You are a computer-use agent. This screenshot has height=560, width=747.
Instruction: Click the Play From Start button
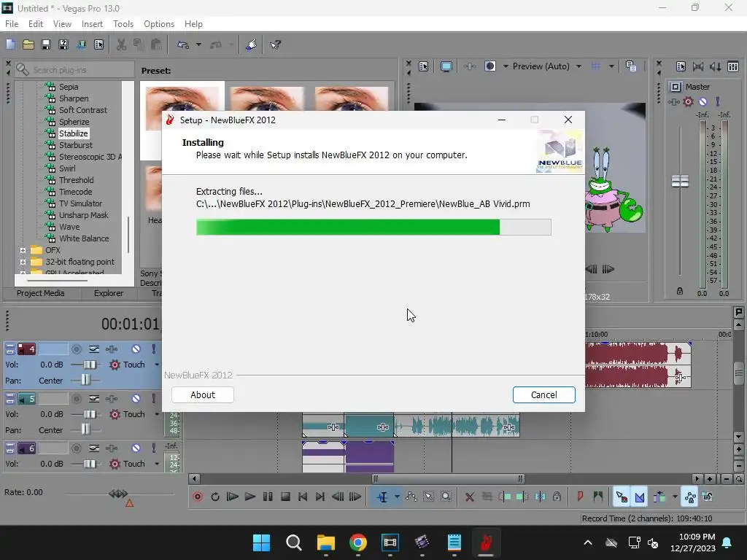233,497
